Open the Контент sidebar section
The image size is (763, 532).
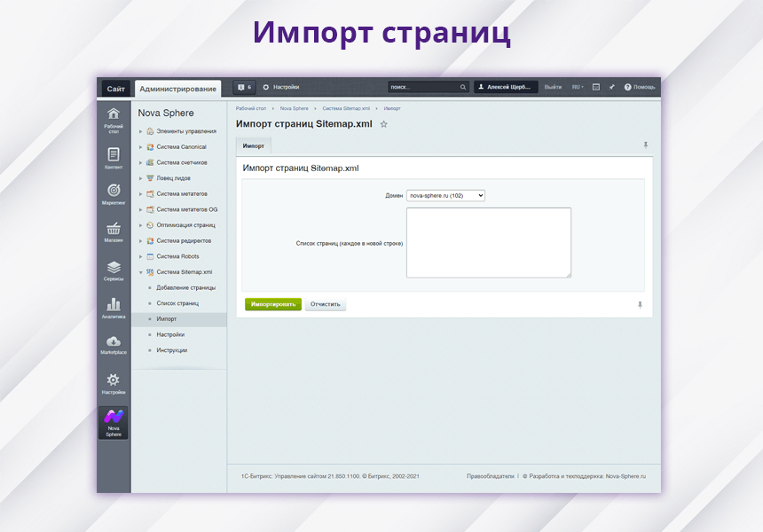(114, 157)
